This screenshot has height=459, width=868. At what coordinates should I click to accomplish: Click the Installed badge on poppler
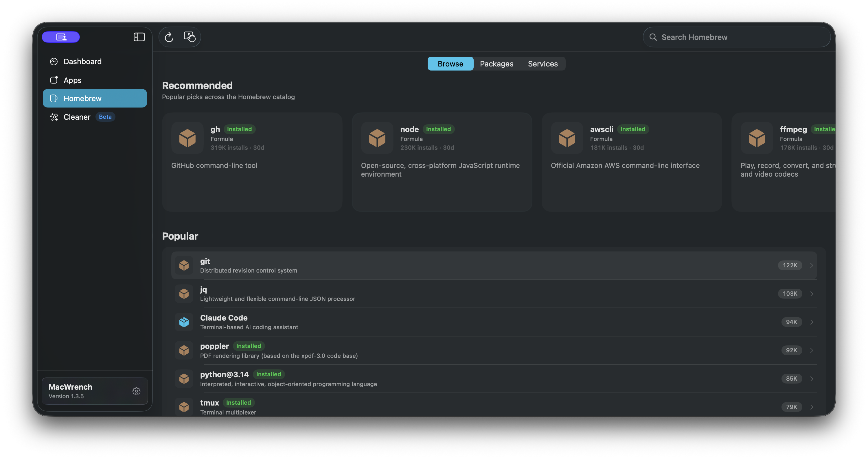[248, 346]
